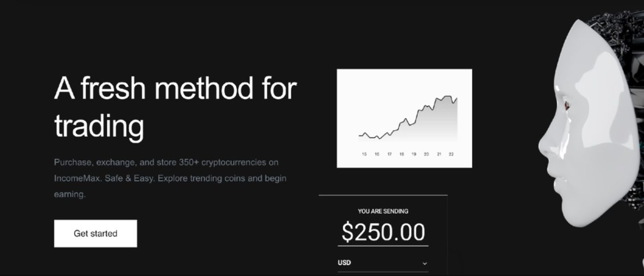
Task: Click the 17 date marker on chart
Action: (x=389, y=154)
